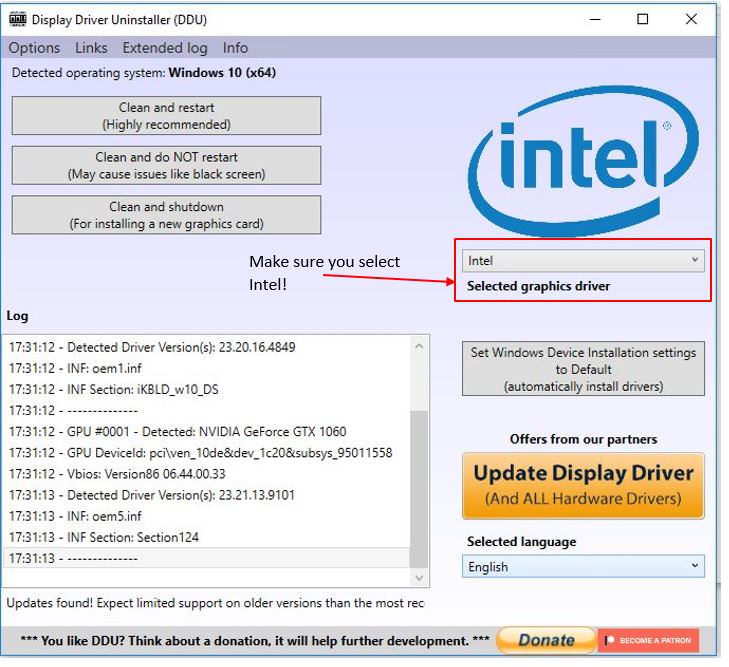This screenshot has height=667, width=729.
Task: Close the DDU window
Action: pyautogui.click(x=691, y=19)
